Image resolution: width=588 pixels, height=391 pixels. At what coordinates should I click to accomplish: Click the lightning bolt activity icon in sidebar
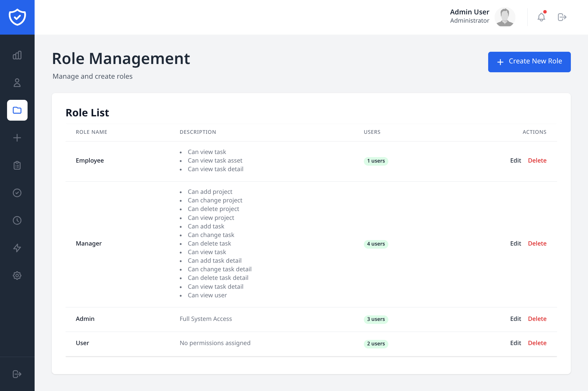click(x=17, y=248)
